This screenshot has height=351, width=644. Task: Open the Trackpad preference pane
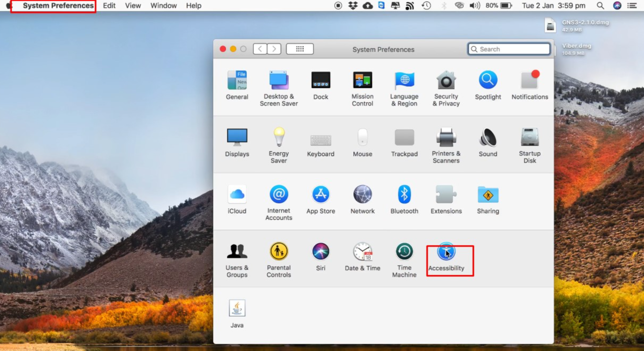404,138
